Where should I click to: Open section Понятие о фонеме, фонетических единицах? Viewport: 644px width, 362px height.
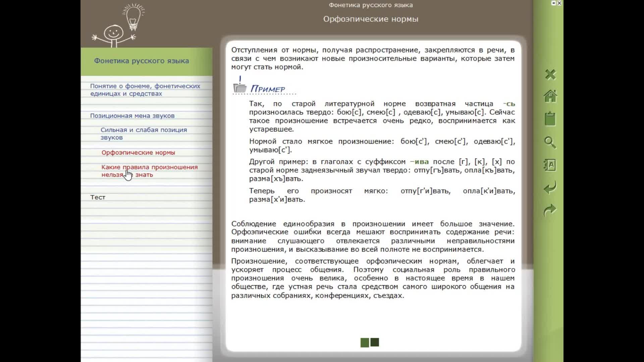click(145, 90)
